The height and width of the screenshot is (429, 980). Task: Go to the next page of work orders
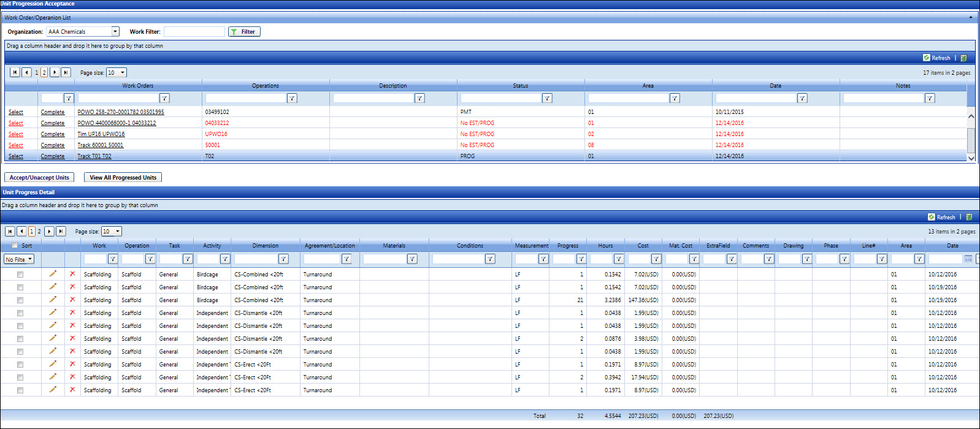55,72
